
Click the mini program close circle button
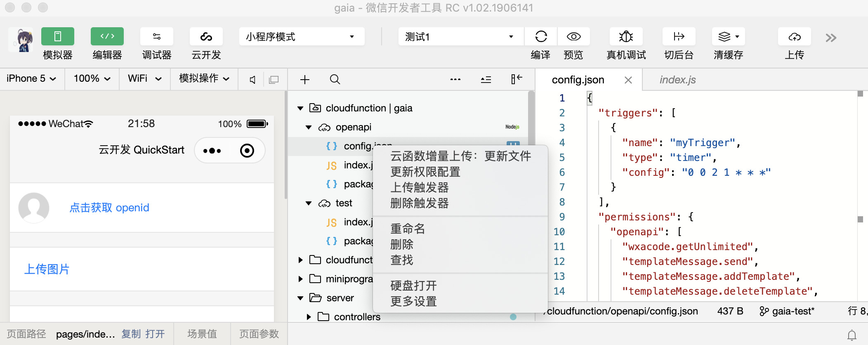click(x=247, y=151)
